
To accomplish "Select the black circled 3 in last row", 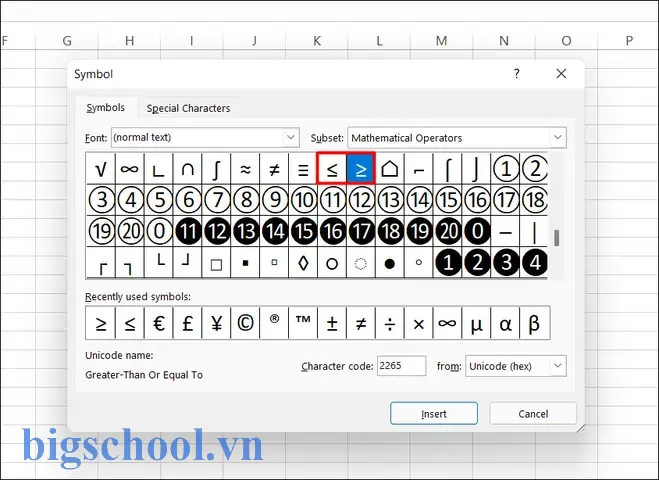I will pos(506,263).
